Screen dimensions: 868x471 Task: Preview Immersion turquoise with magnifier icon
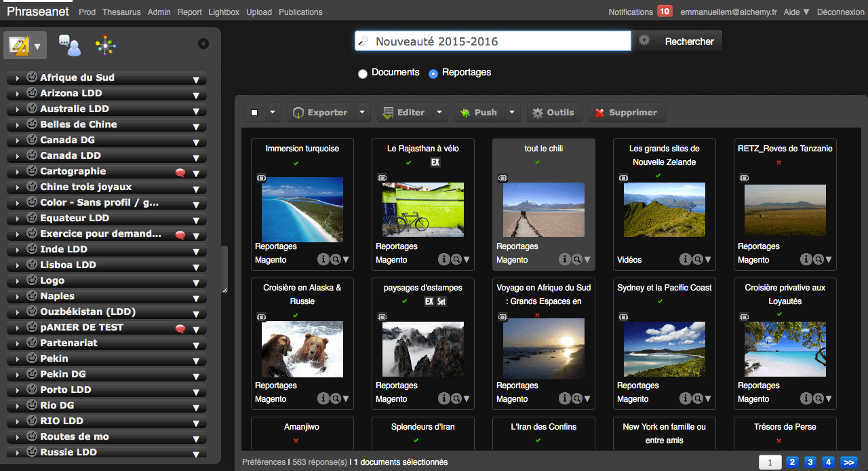[335, 259]
